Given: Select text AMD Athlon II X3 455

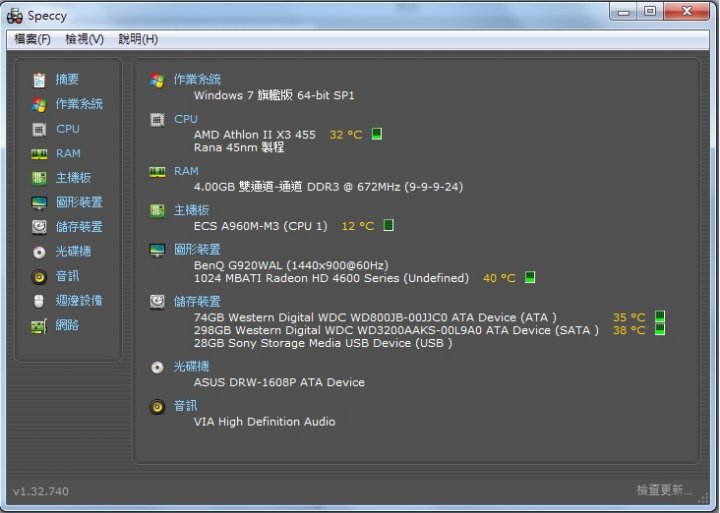Looking at the screenshot, I should pos(254,135).
